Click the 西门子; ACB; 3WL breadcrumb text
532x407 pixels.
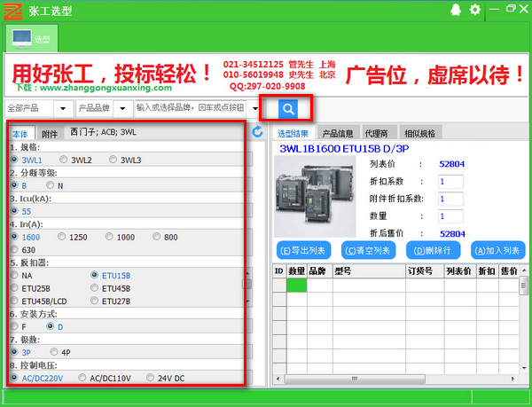(103, 132)
